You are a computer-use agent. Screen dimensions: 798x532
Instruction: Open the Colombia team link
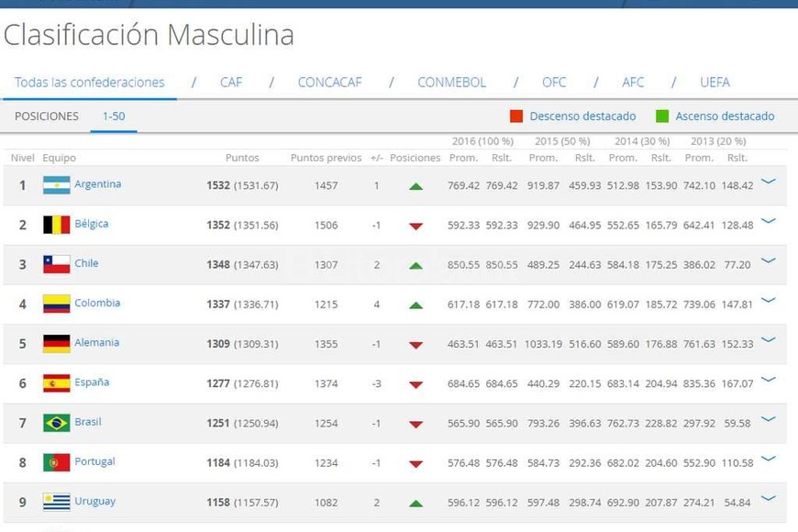click(x=97, y=304)
